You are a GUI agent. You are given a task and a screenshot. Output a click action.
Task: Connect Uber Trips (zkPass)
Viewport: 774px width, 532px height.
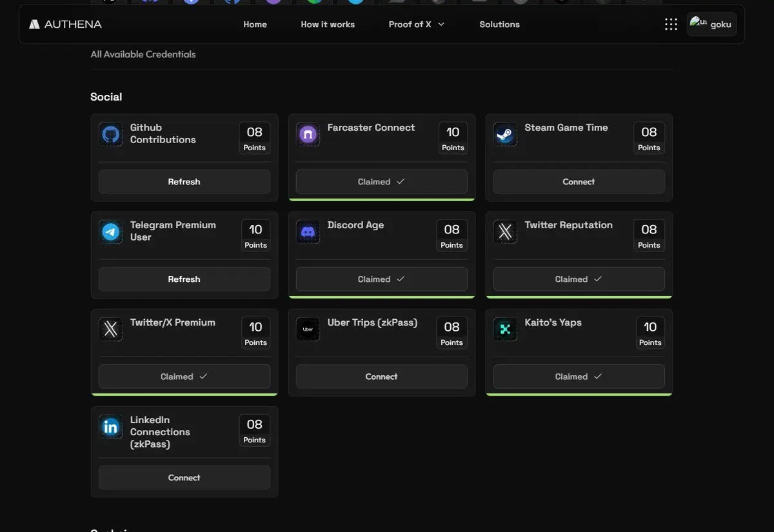tap(382, 377)
